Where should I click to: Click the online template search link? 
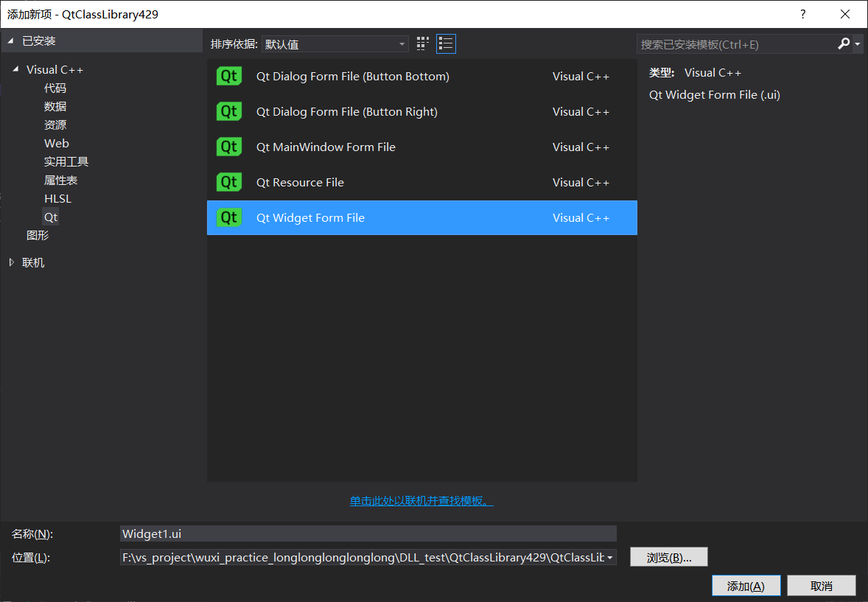pos(421,500)
